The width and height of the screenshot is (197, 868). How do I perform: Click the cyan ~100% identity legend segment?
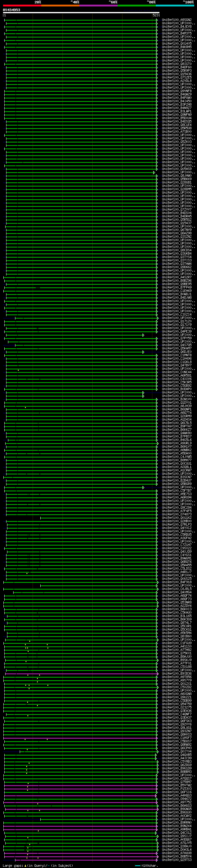click(x=175, y=6)
